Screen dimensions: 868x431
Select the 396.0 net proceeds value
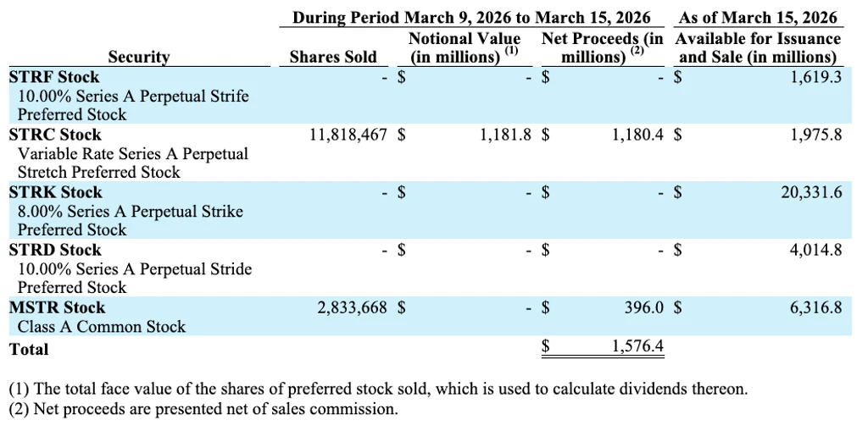point(643,307)
